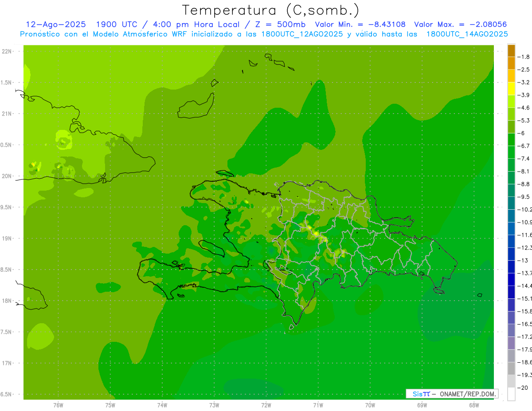Click the '22N' latitude label
Screen dimensions: 532x411
click(x=7, y=51)
